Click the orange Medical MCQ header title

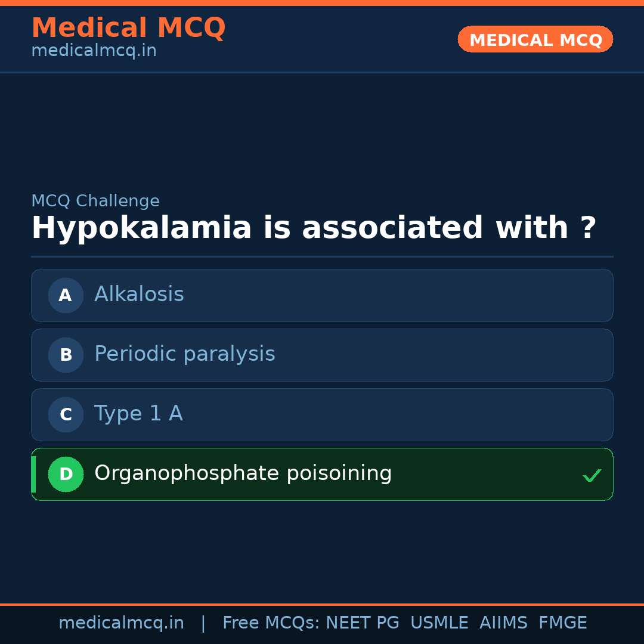tap(128, 28)
